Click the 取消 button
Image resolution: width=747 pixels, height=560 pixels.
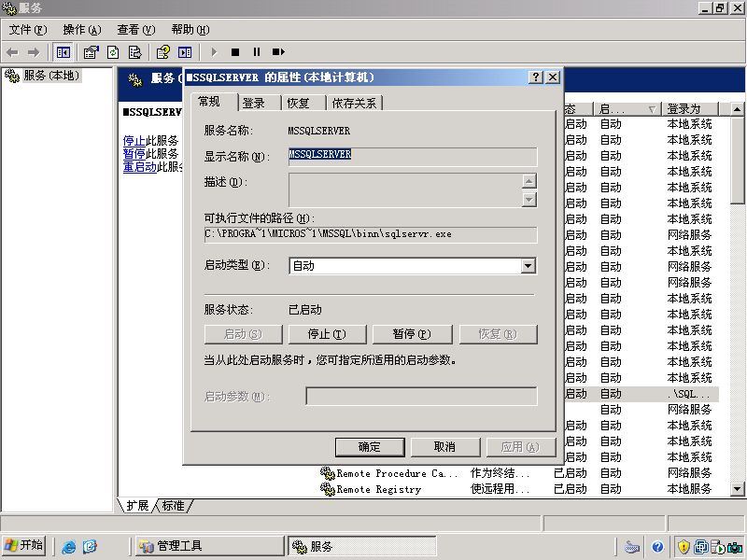coord(445,447)
